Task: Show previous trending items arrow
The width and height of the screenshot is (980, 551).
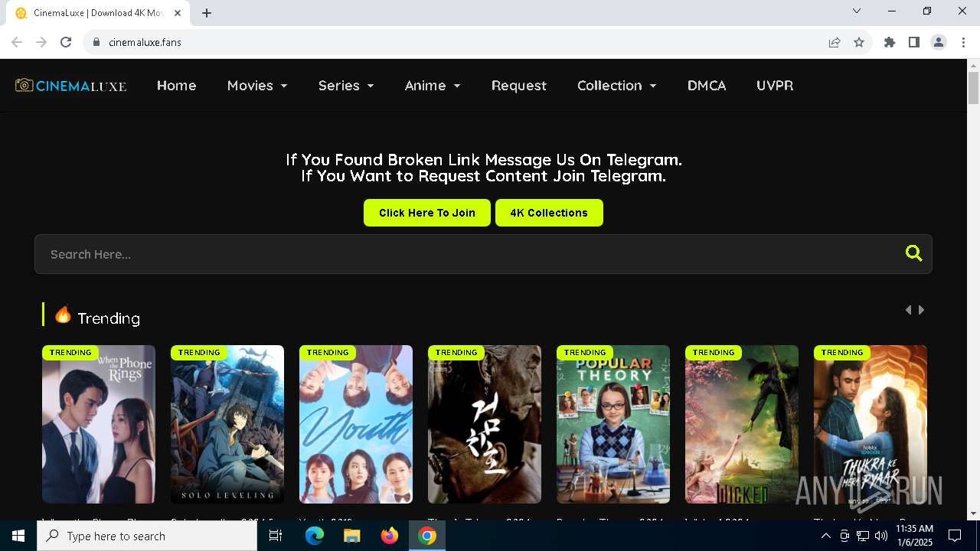Action: click(908, 310)
